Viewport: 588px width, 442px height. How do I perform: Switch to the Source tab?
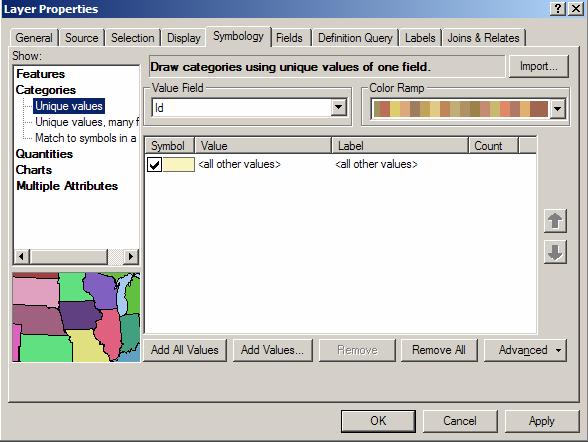(81, 38)
